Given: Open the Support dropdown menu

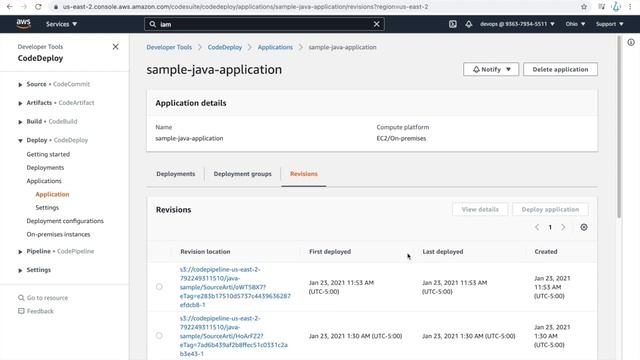Looking at the screenshot, I should 609,24.
